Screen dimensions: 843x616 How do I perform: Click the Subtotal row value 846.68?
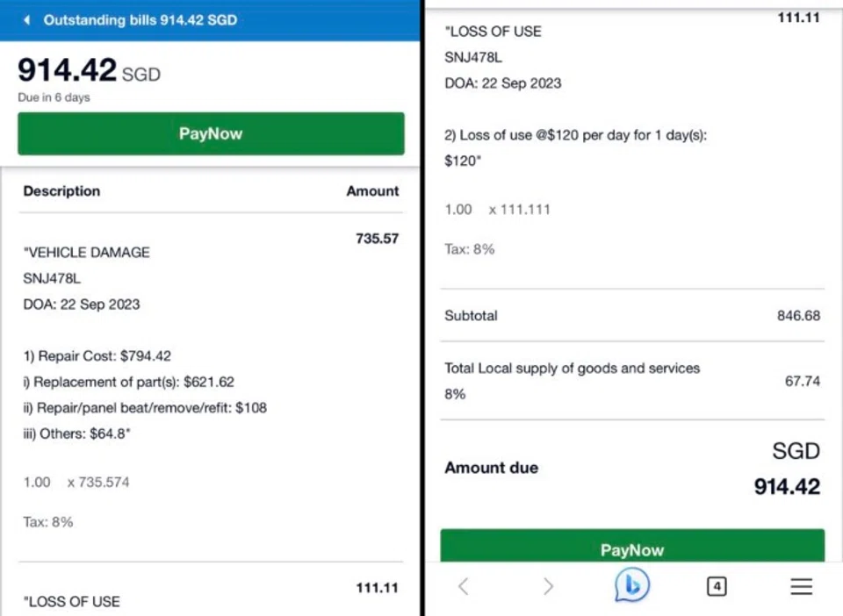pos(798,315)
